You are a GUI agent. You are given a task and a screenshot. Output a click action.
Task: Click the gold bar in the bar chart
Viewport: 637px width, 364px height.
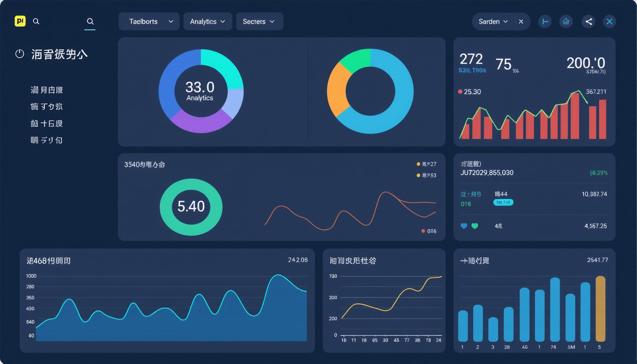pyautogui.click(x=600, y=309)
